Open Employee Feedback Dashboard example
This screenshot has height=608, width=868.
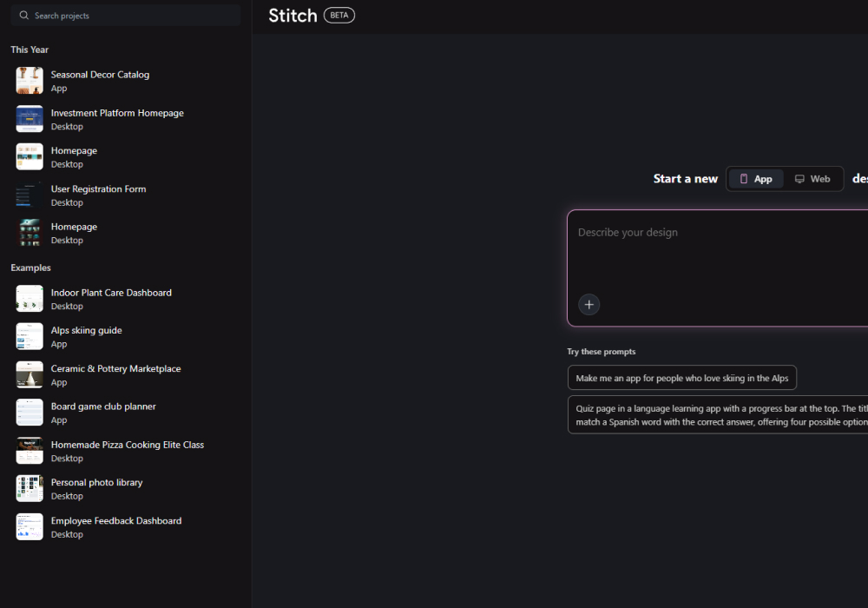point(115,521)
